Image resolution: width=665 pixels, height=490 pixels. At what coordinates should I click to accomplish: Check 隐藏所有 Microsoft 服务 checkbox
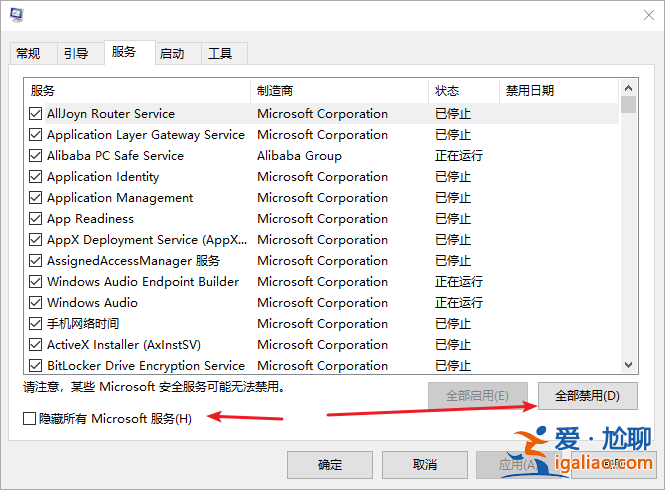pos(29,419)
